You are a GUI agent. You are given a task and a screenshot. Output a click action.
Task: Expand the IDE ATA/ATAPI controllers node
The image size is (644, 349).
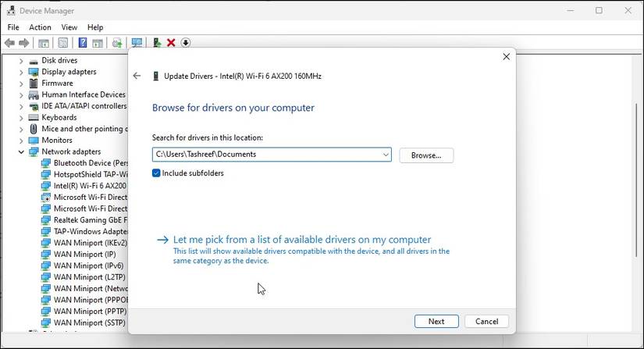21,106
